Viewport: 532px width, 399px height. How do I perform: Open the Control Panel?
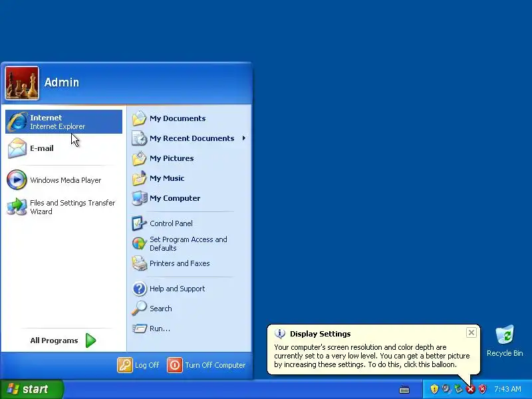(x=190, y=223)
